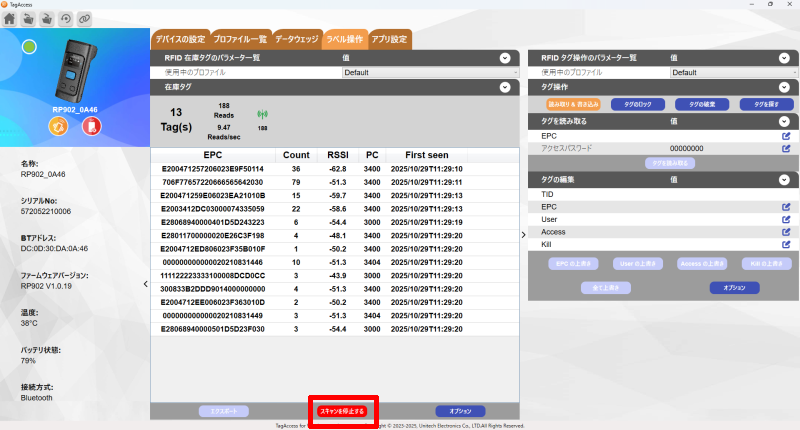Open the デバイスの設定 tab
Screen dimensions: 800x430
click(180, 39)
